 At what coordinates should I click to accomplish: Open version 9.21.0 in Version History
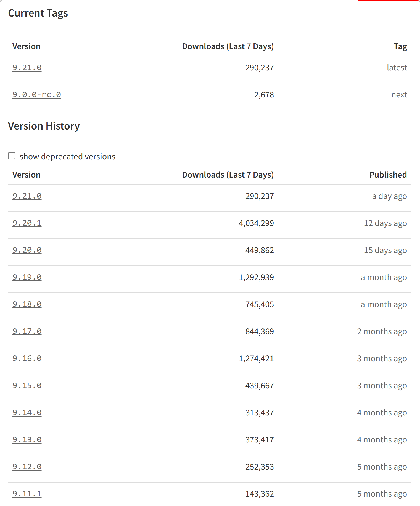pos(27,196)
